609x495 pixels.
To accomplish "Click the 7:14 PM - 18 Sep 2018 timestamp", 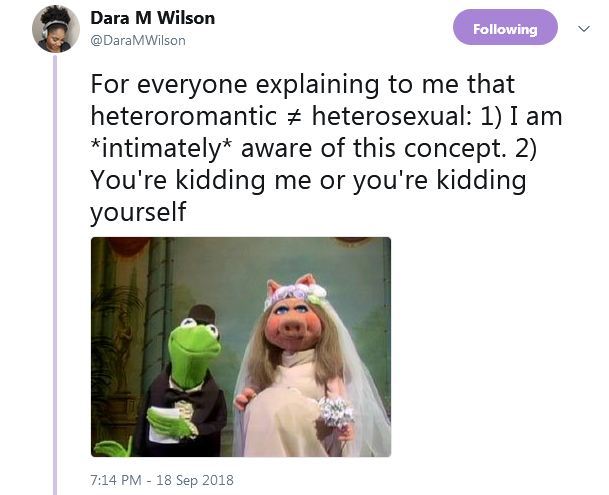I will 162,480.
